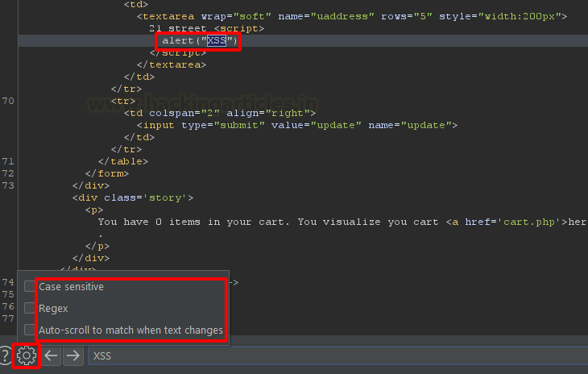The width and height of the screenshot is (588, 374).
Task: Enable the Case sensitive checkbox
Action: coord(30,286)
